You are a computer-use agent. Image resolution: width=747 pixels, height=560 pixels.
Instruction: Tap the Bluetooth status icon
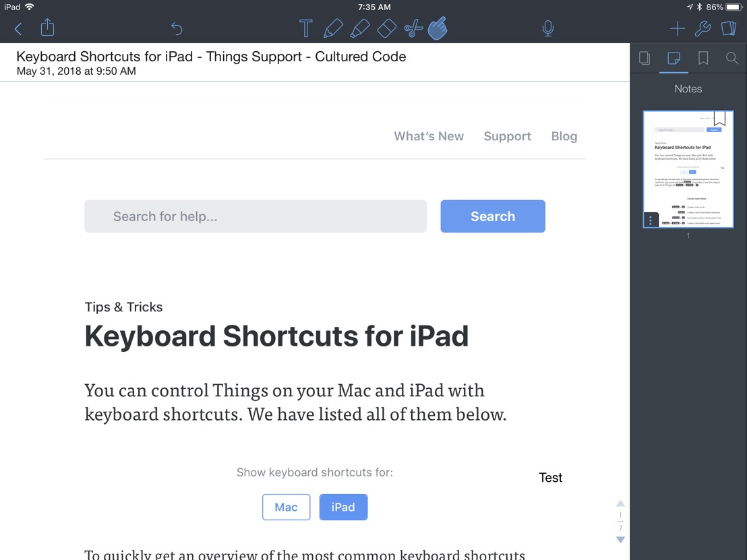click(x=699, y=7)
